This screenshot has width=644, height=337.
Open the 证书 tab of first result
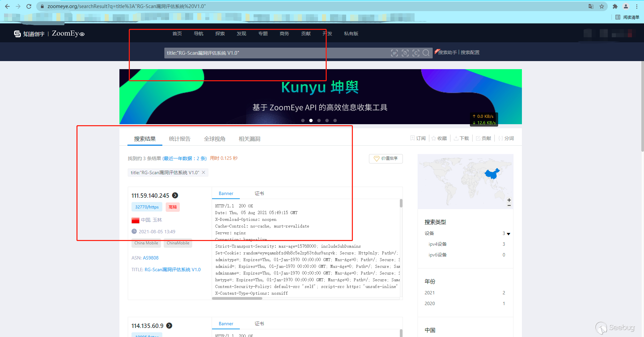coord(259,193)
